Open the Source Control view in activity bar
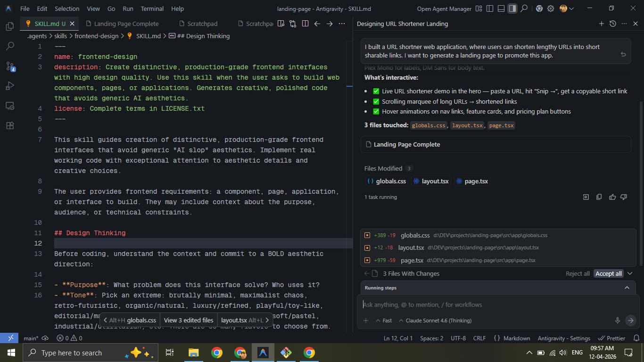Image resolution: width=644 pixels, height=362 pixels. [x=10, y=66]
